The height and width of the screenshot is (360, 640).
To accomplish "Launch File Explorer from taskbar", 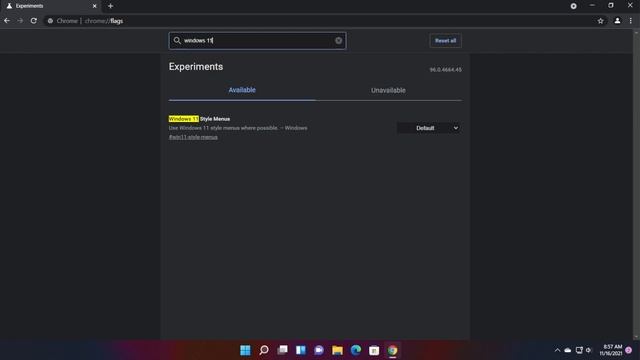I will (x=338, y=350).
